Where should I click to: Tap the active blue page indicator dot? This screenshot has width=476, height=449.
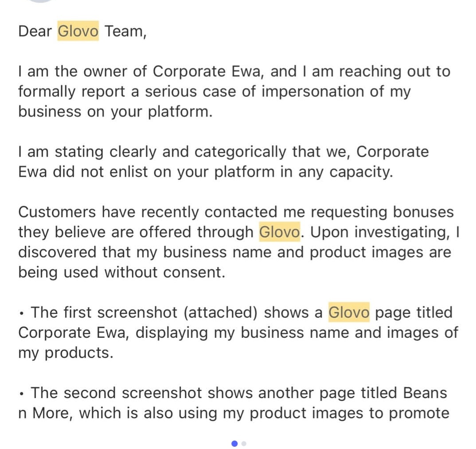[234, 443]
